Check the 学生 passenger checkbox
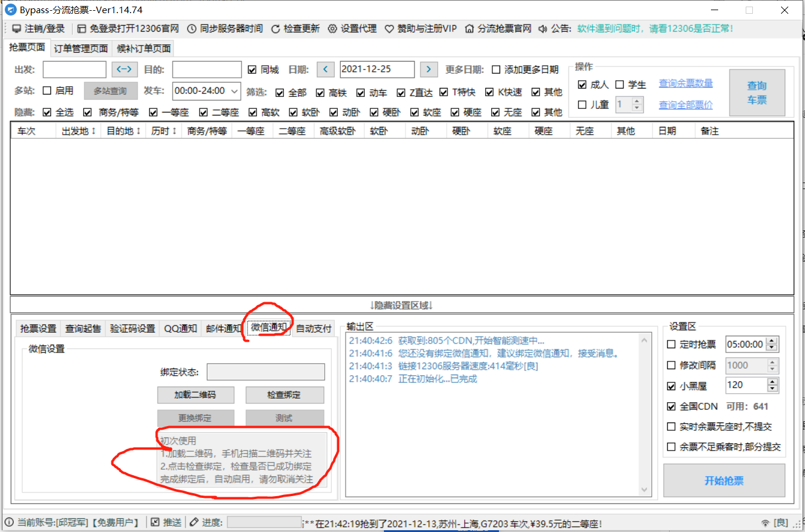Screen dimensions: 805x532 619,84
